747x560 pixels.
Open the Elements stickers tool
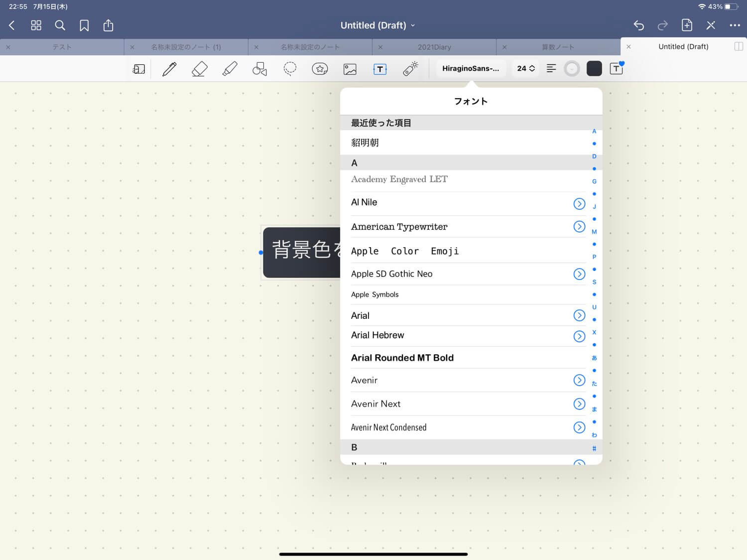[320, 69]
